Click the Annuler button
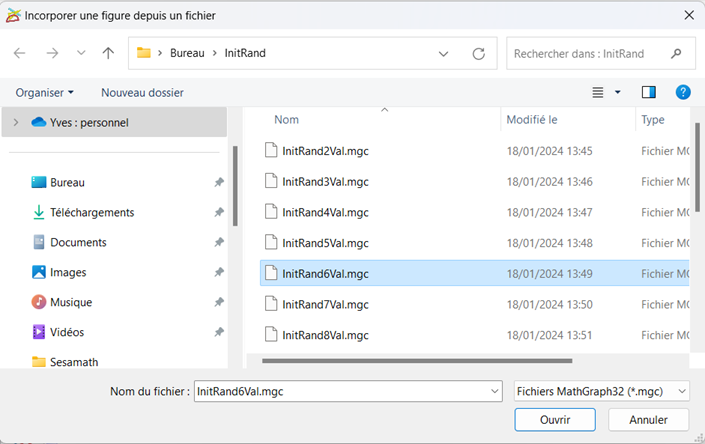The width and height of the screenshot is (705, 444). pyautogui.click(x=648, y=419)
